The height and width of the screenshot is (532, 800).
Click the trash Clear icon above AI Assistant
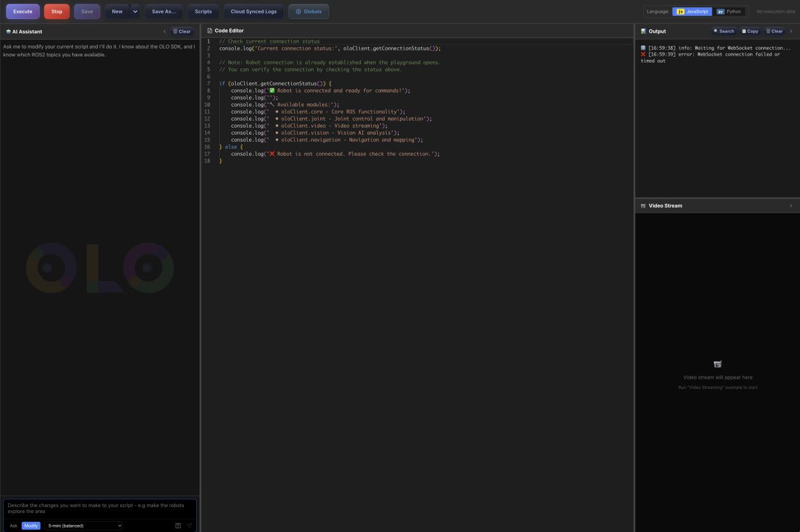[x=176, y=31]
